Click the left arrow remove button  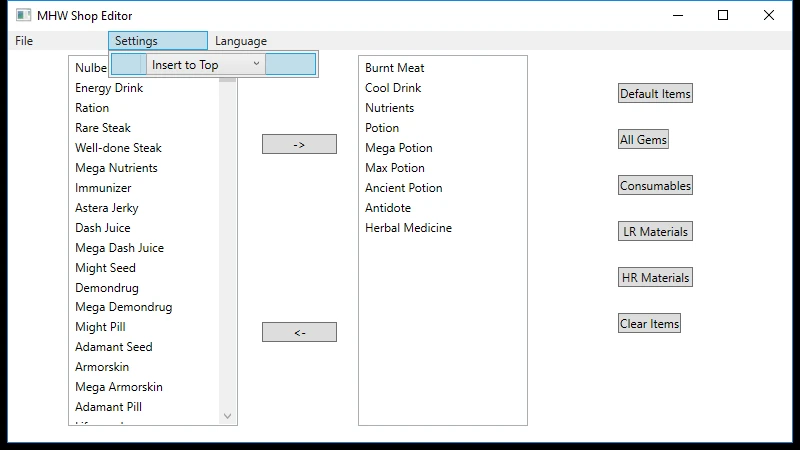coord(299,332)
